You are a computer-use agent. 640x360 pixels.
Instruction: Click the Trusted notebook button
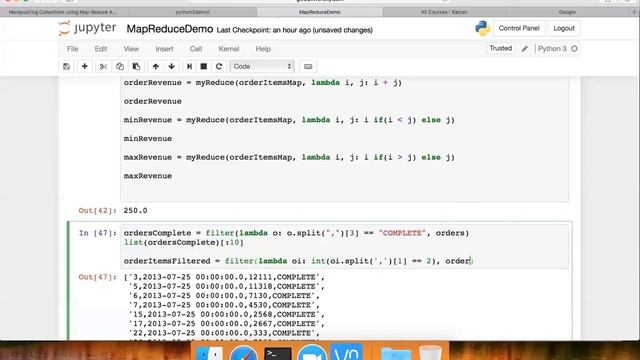click(501, 49)
